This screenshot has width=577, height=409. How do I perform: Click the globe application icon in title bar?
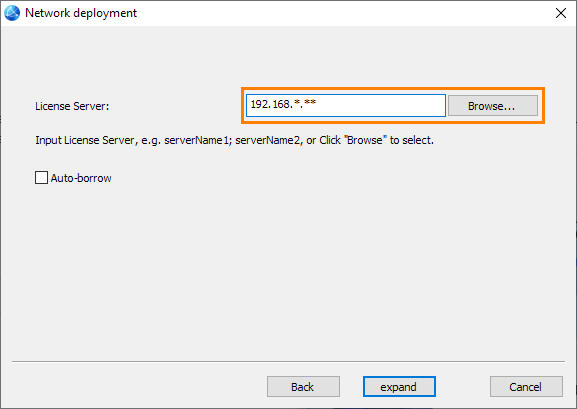[12, 13]
